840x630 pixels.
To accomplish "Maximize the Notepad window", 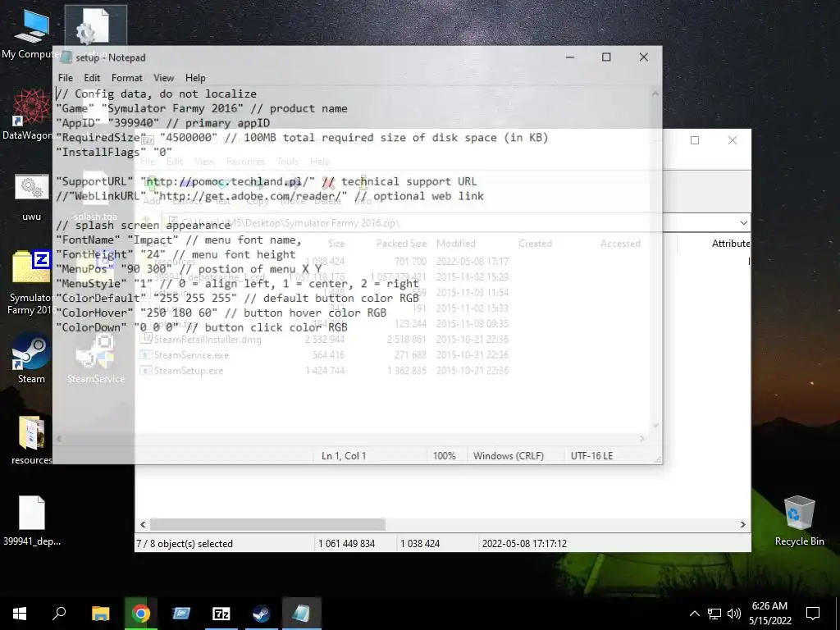I will (x=606, y=57).
